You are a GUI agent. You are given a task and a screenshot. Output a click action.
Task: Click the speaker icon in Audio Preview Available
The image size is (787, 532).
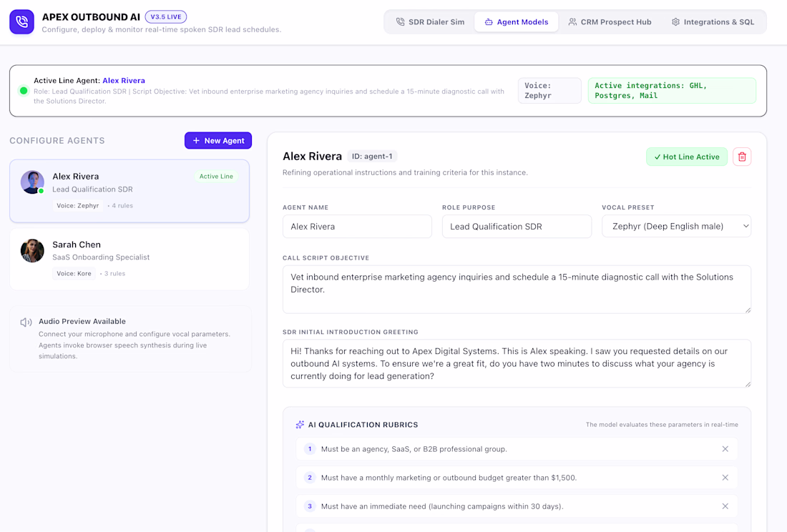pos(26,322)
